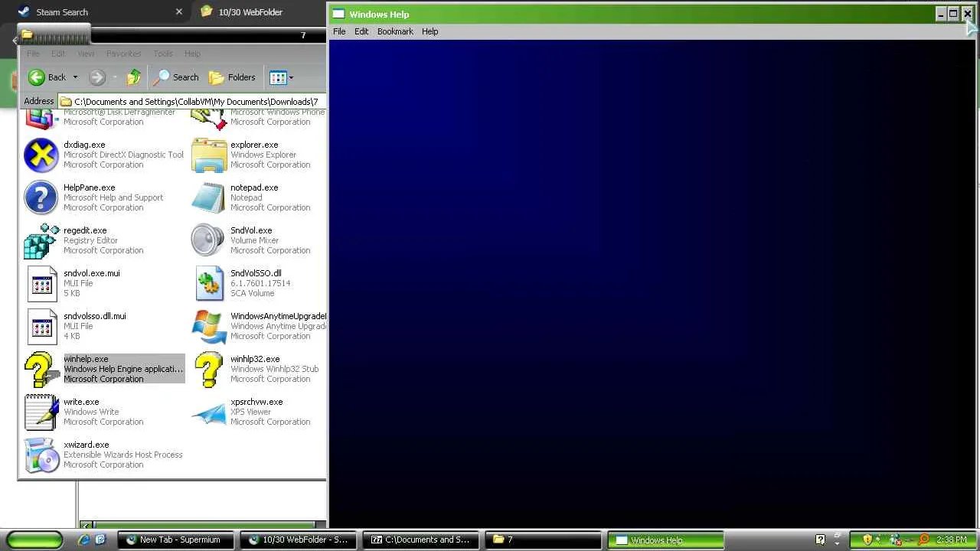Close the Steam Search browser tab
This screenshot has width=980, height=551.
[x=179, y=11]
